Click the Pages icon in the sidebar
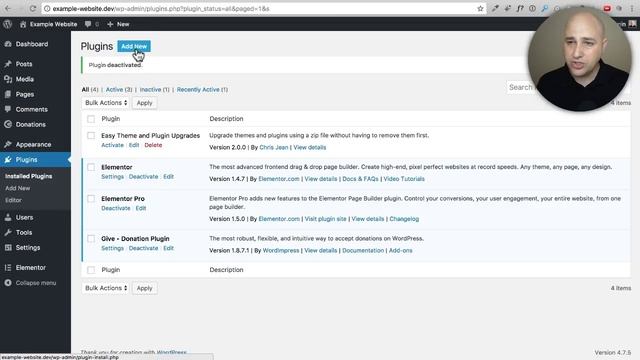This screenshot has width=640, height=360. click(8, 94)
